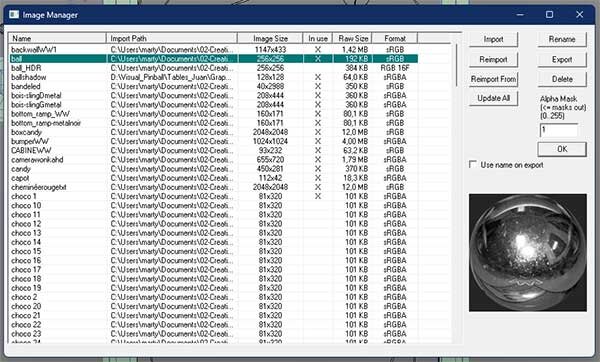Select the choco 21 image row
Image resolution: width=600 pixels, height=362 pixels.
pyautogui.click(x=213, y=316)
